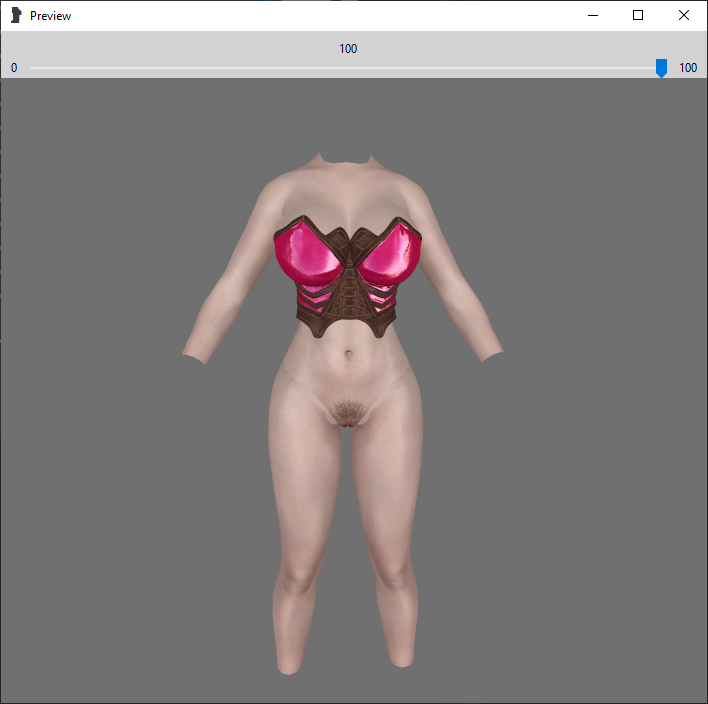Viewport: 708px width, 704px height.
Task: Maximize the Preview window
Action: [x=638, y=15]
